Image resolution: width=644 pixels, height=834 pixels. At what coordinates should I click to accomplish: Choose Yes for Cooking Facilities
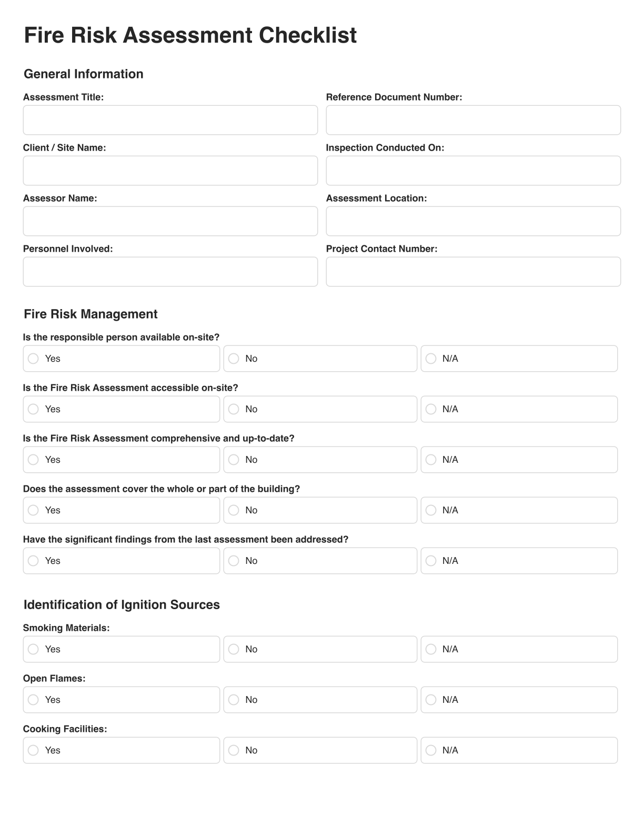[x=34, y=750]
